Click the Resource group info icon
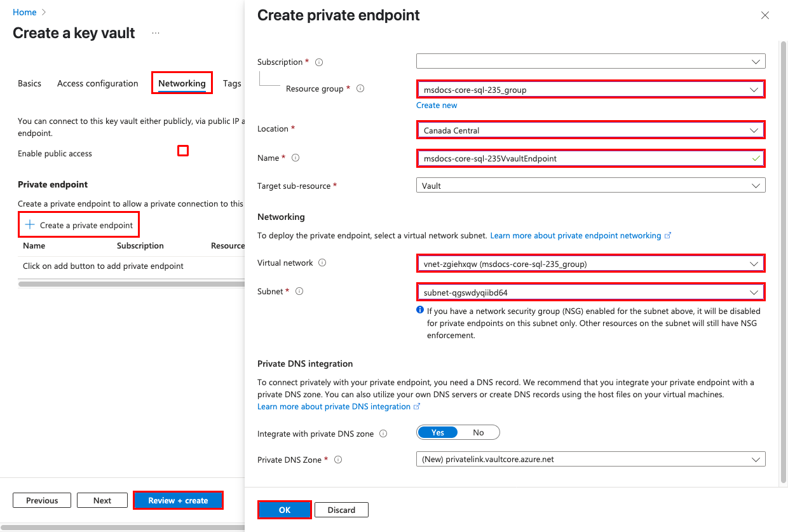The height and width of the screenshot is (532, 788). 360,88
